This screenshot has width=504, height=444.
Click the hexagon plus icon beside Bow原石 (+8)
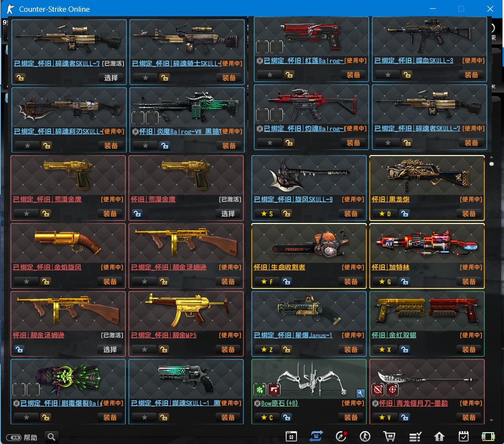[257, 404]
